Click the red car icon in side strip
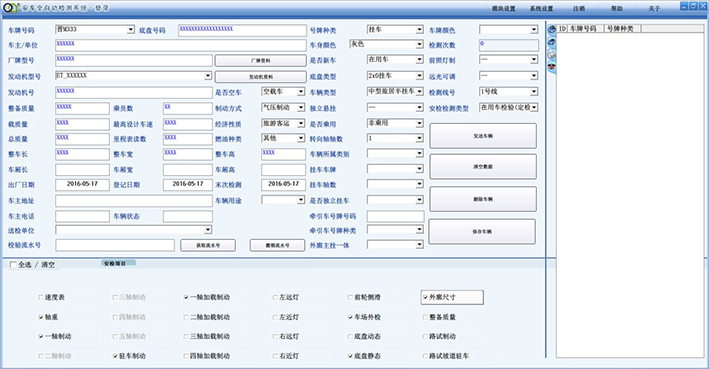 point(552,67)
